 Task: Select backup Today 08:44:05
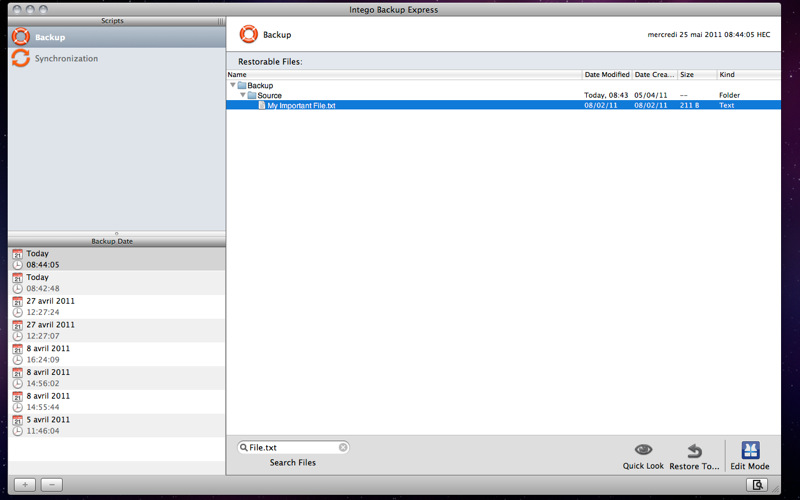point(116,259)
